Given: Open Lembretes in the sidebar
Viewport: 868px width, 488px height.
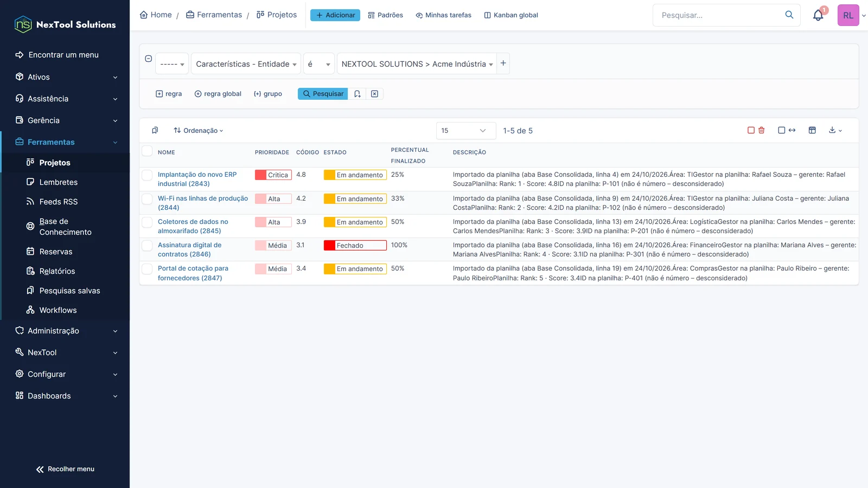Looking at the screenshot, I should 58,182.
